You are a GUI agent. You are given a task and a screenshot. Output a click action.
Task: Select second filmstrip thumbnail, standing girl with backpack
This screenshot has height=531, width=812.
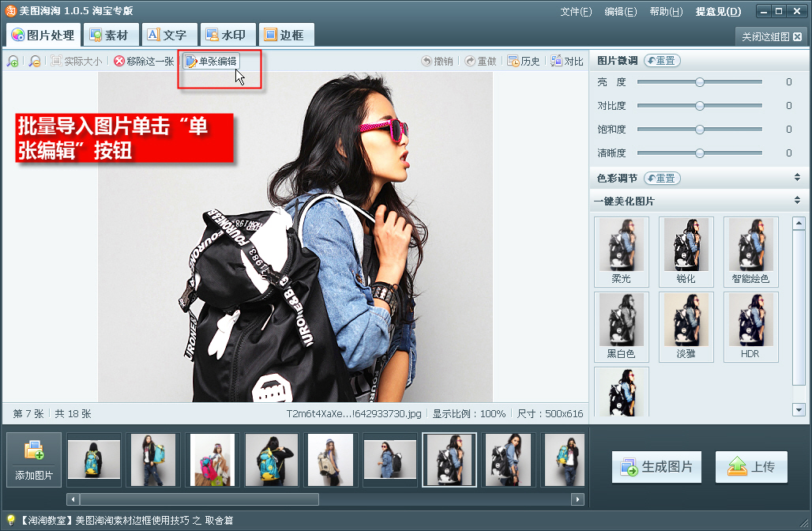[x=153, y=460]
